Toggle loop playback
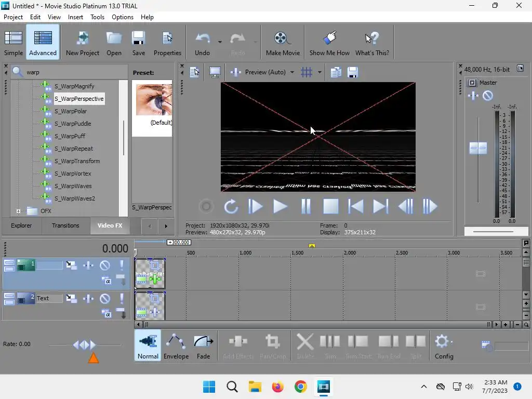The height and width of the screenshot is (399, 532). click(231, 206)
